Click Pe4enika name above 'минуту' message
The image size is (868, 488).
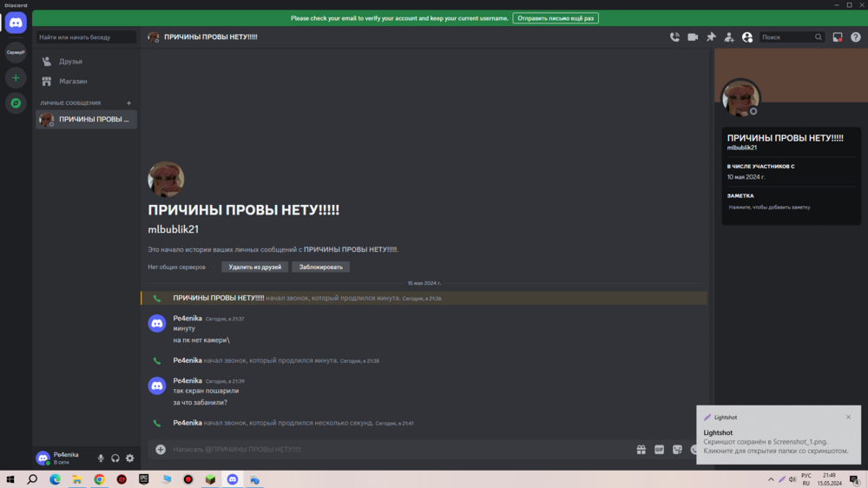(187, 319)
